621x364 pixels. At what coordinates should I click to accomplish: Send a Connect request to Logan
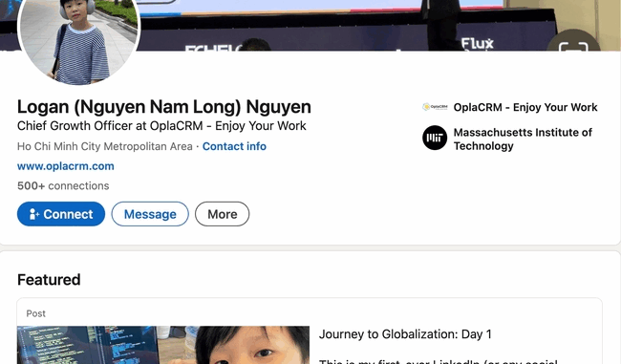tap(61, 214)
